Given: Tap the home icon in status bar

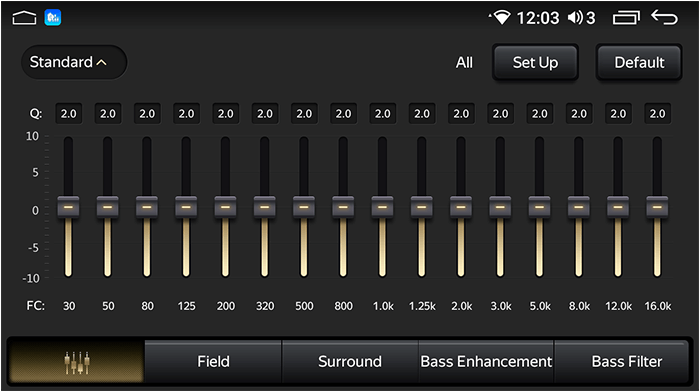Looking at the screenshot, I should pyautogui.click(x=24, y=18).
